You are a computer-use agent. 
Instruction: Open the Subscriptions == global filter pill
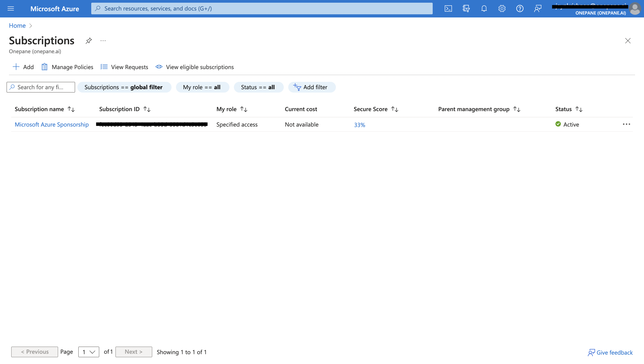tap(124, 87)
